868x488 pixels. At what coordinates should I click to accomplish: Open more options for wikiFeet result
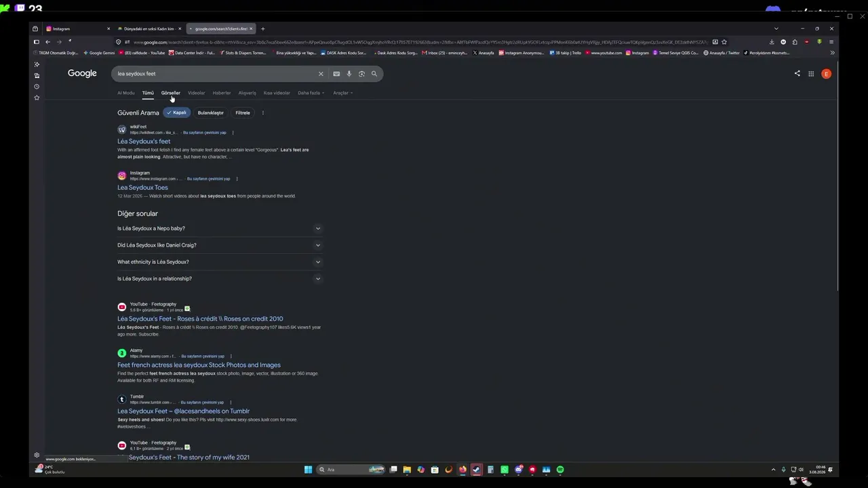[x=233, y=133]
